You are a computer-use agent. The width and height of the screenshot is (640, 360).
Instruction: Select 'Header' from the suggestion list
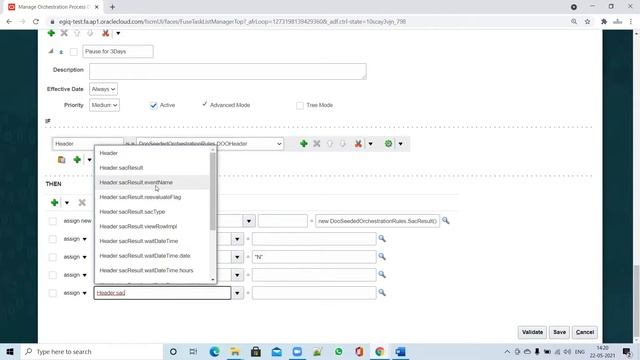point(152,153)
